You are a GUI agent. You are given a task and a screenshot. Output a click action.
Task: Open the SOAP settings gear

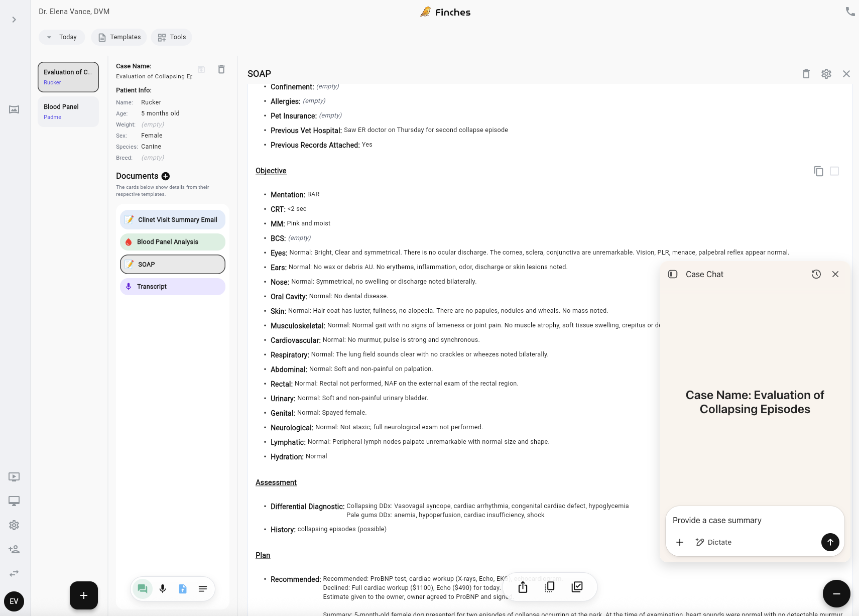(x=826, y=74)
